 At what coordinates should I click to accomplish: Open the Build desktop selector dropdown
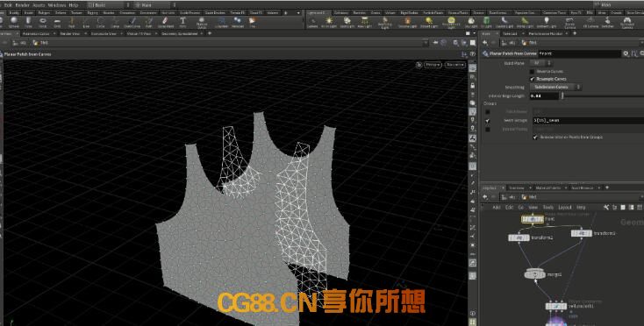click(109, 5)
